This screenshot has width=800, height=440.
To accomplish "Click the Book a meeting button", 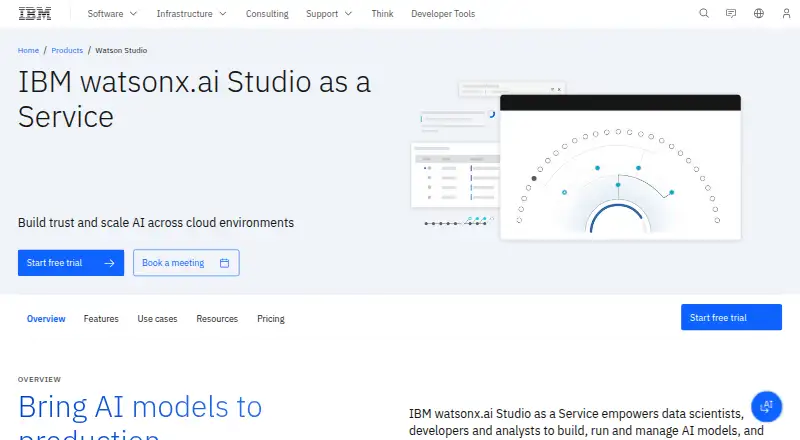I will click(186, 263).
